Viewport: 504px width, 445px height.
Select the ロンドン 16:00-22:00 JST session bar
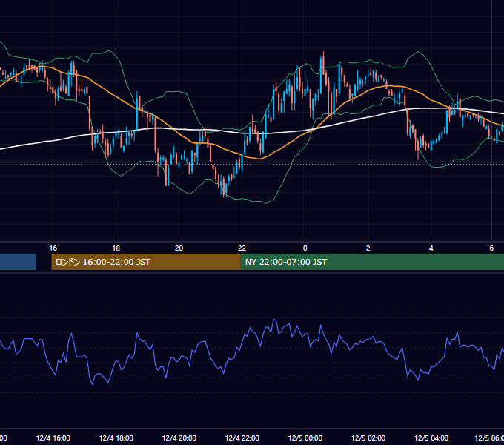pyautogui.click(x=146, y=262)
